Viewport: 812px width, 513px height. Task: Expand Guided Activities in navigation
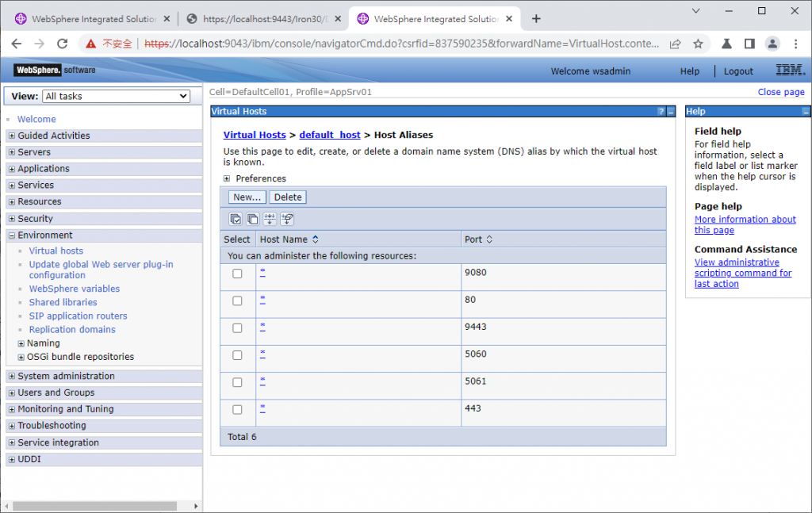pyautogui.click(x=11, y=136)
